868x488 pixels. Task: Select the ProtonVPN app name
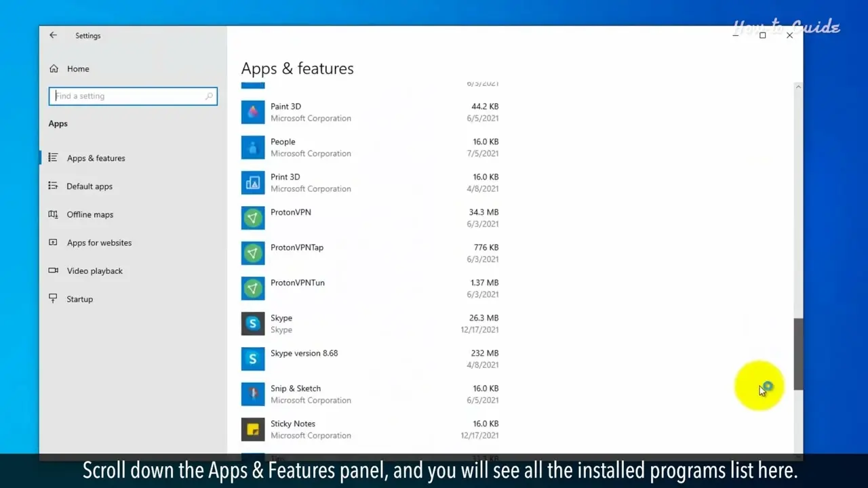click(x=291, y=212)
